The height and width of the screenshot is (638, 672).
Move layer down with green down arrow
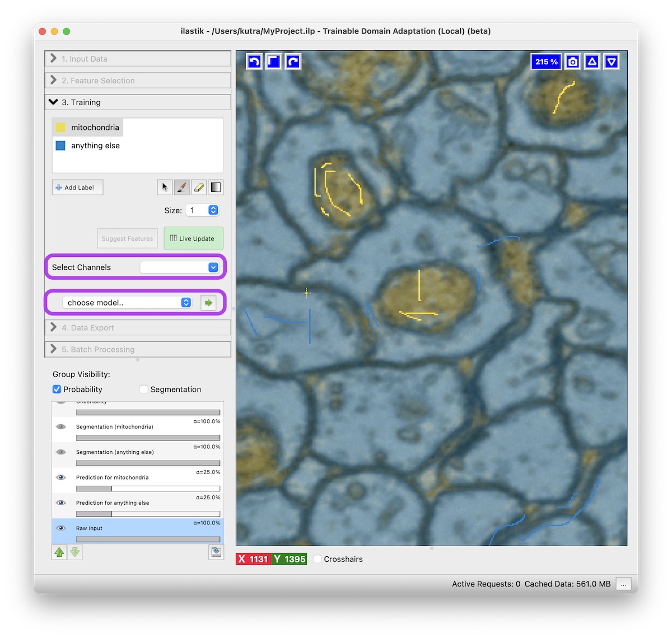click(75, 552)
